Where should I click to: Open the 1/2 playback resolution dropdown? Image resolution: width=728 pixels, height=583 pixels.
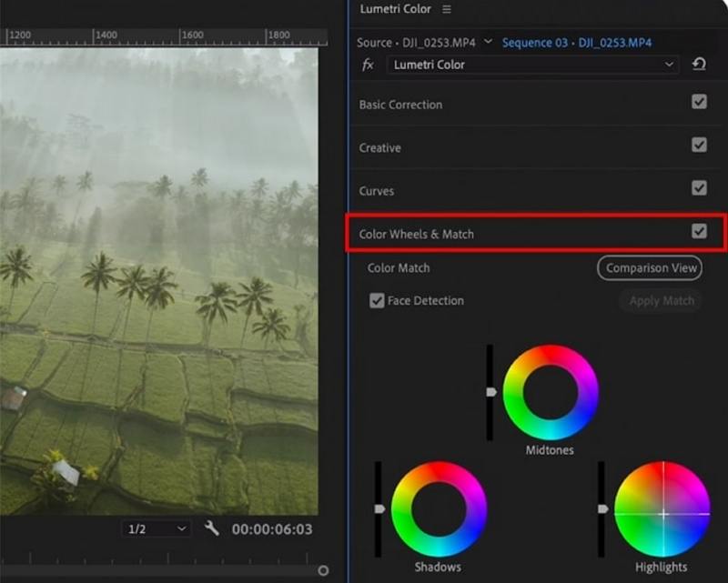point(157,528)
